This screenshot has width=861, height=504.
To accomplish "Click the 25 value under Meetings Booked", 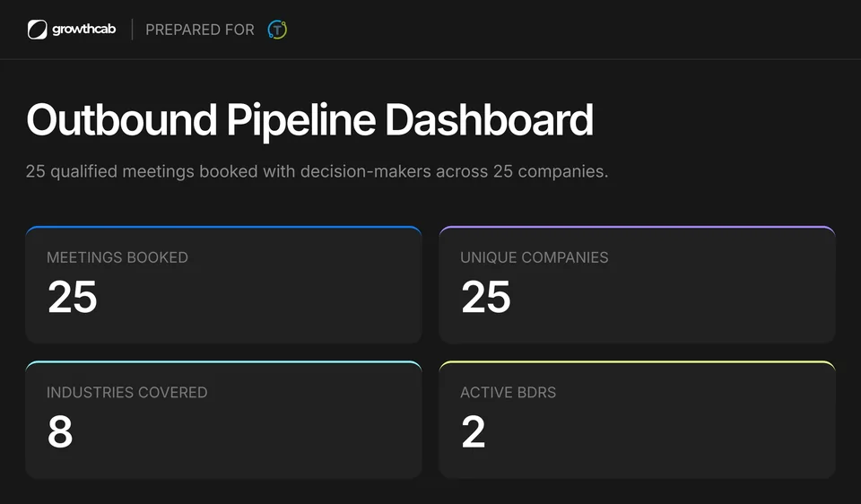I will [73, 297].
